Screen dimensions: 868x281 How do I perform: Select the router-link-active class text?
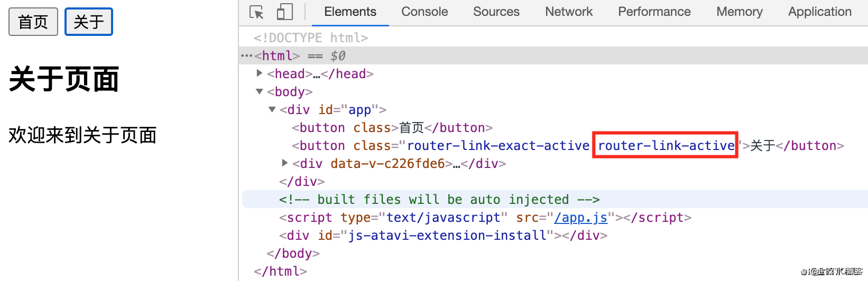666,145
